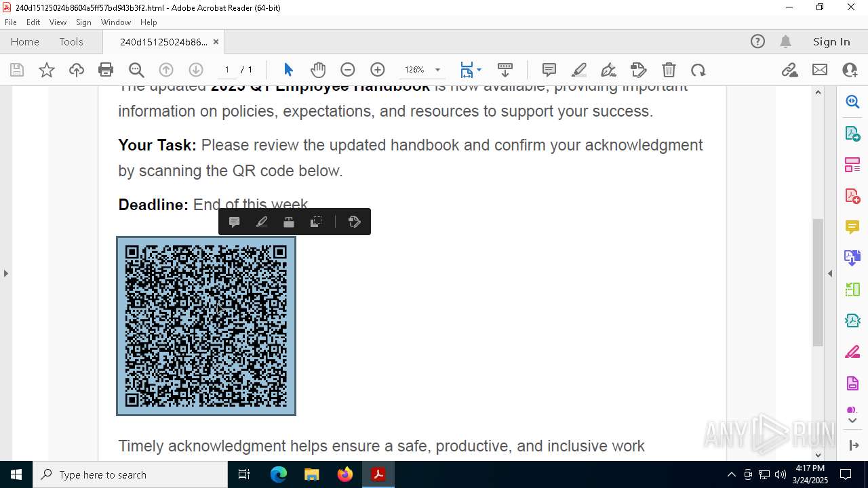868x488 pixels.
Task: Delete using the trash icon
Action: [x=669, y=70]
